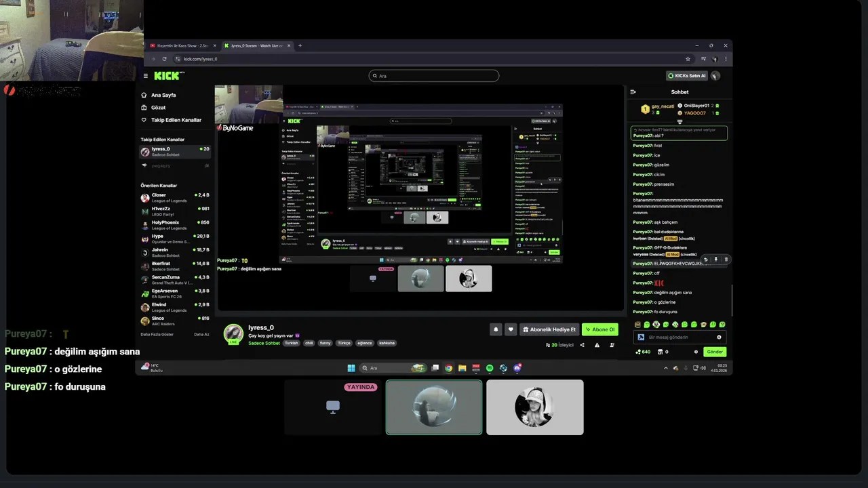The width and height of the screenshot is (868, 488).
Task: Open the Closer recommended channel
Action: 175,198
